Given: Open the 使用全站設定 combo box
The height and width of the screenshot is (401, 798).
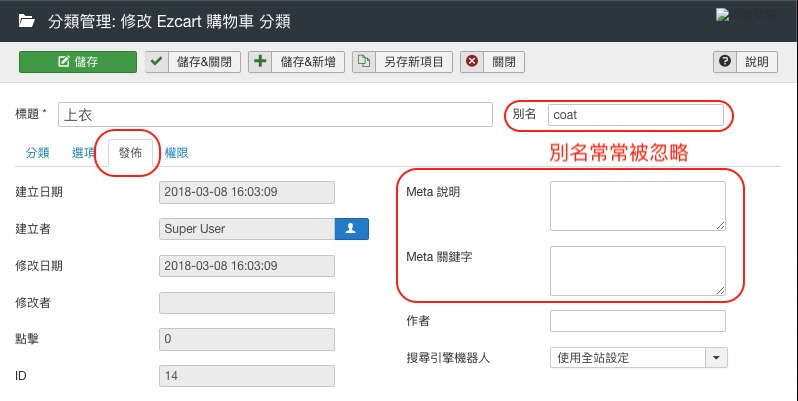Looking at the screenshot, I should [627, 357].
